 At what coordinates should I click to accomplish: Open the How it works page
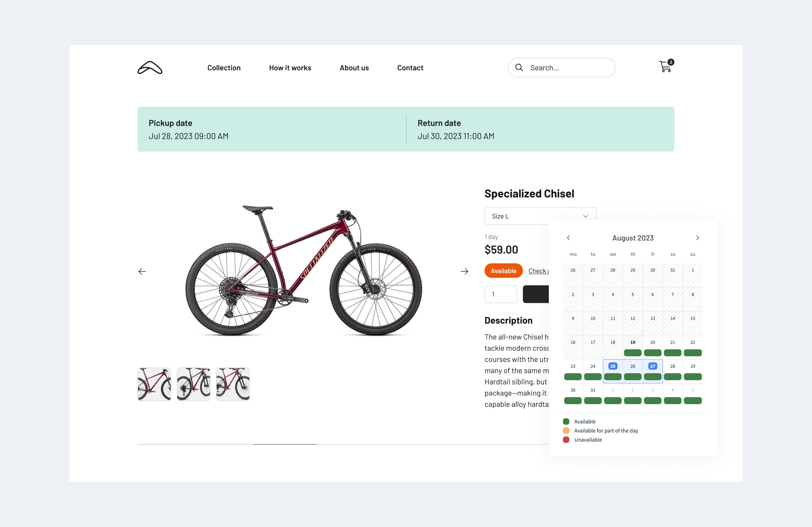tap(290, 68)
